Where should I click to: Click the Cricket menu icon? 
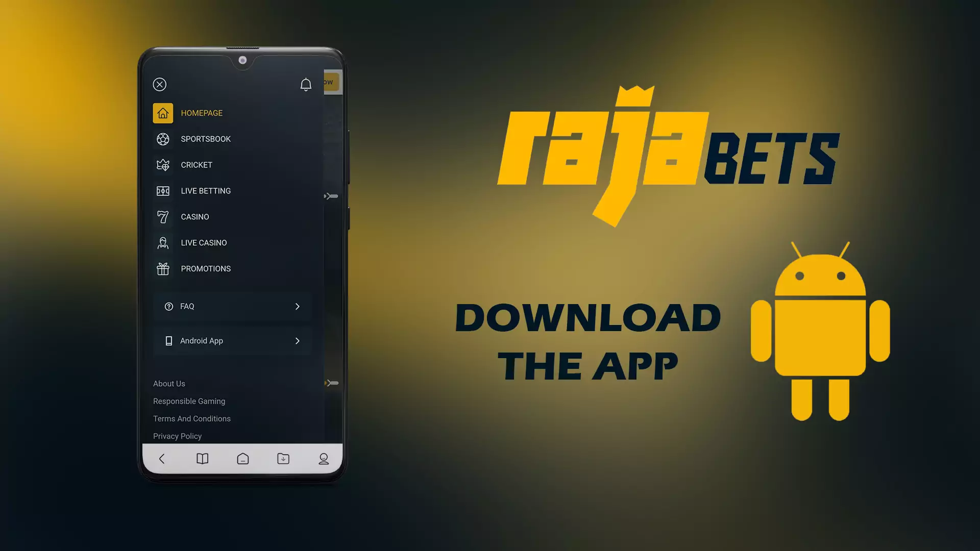coord(163,164)
